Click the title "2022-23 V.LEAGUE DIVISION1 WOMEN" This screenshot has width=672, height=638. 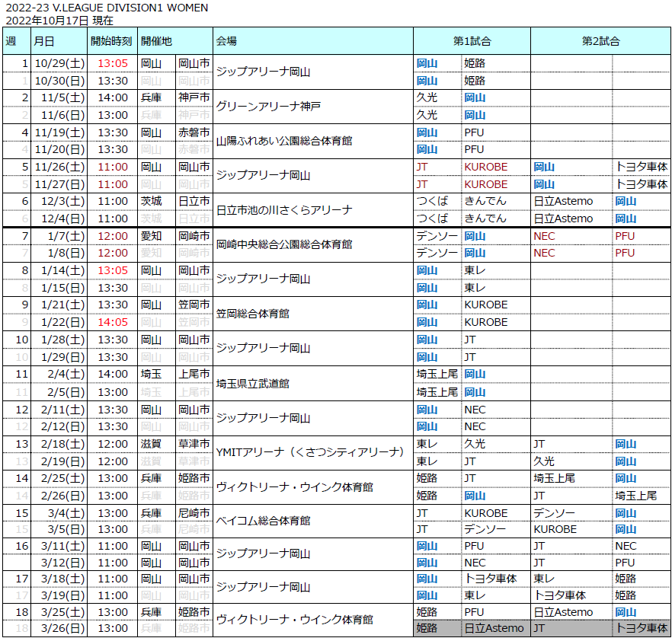[107, 8]
